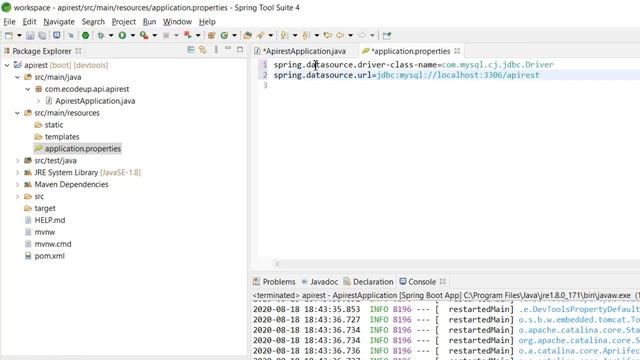This screenshot has width=640, height=360.
Task: Select the templates folder
Action: point(57,137)
